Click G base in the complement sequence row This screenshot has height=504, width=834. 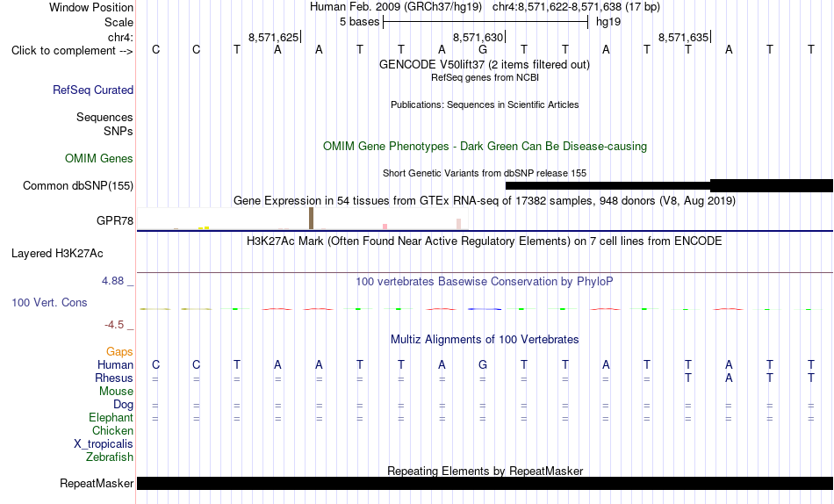pos(483,49)
